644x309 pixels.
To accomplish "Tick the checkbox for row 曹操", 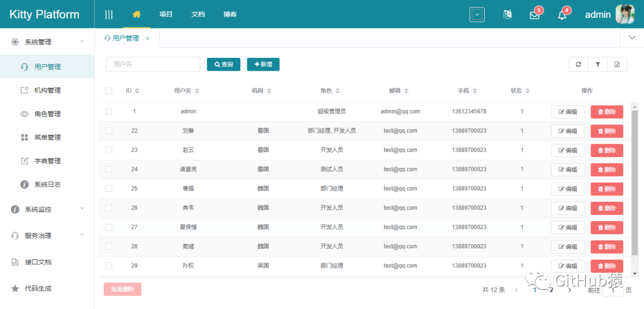I will [109, 189].
